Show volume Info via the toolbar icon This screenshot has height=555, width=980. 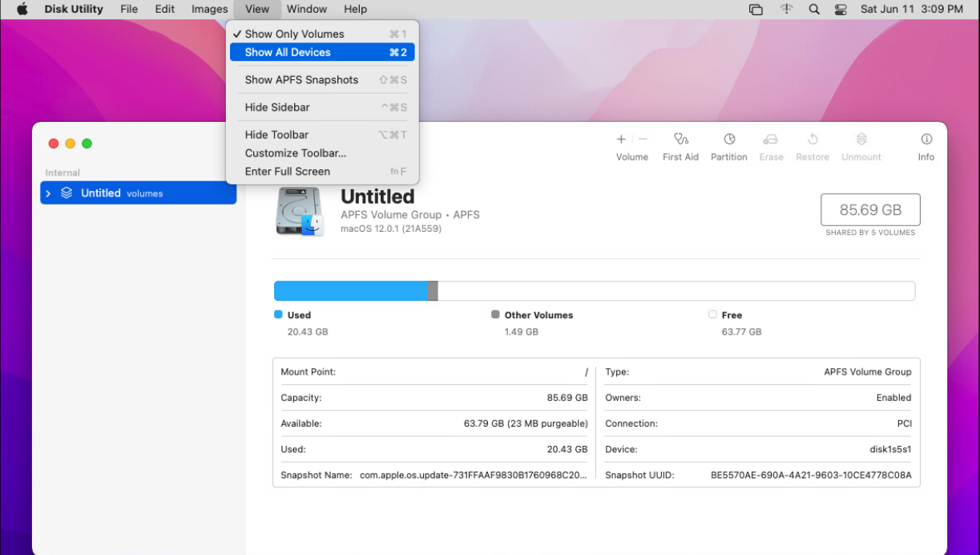[x=926, y=146]
